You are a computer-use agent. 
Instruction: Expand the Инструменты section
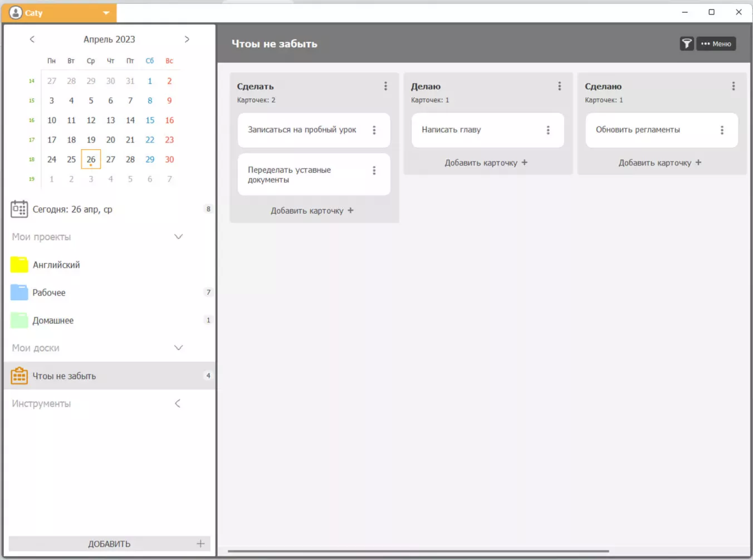tap(178, 404)
